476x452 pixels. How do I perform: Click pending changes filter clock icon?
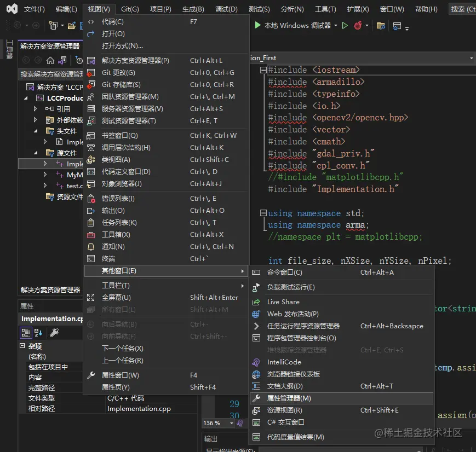[x=79, y=61]
